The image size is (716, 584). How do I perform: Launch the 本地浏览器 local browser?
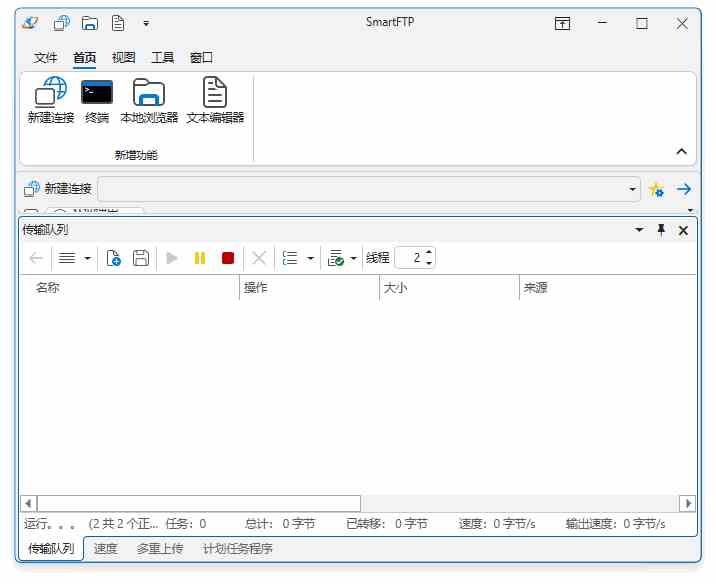pos(149,93)
